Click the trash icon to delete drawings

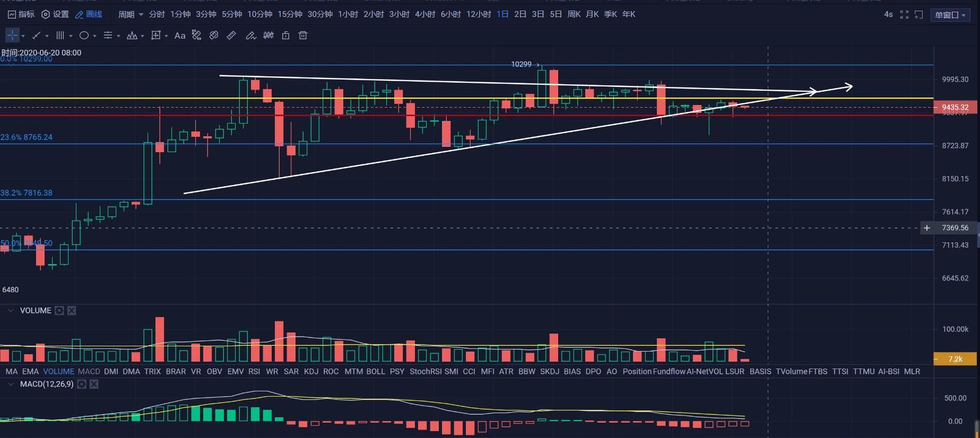point(303,36)
